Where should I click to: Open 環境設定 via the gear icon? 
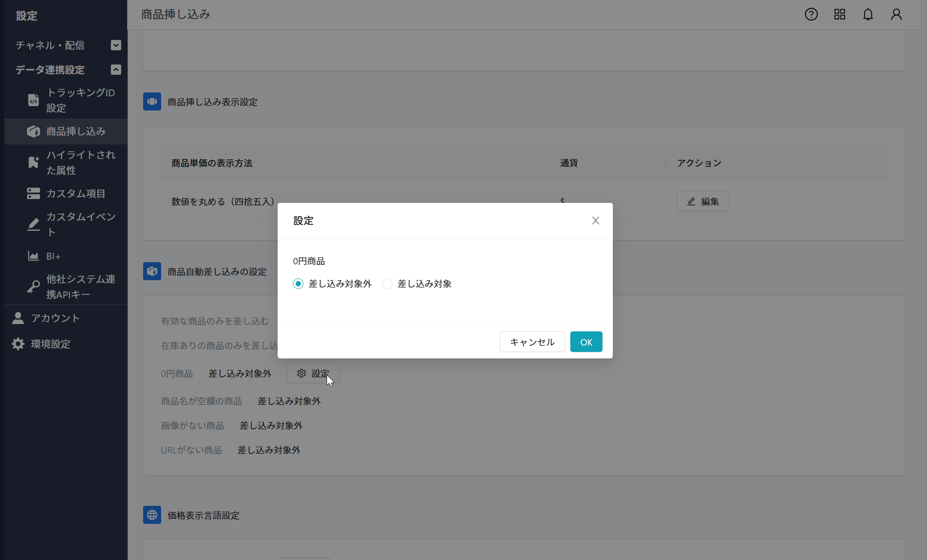18,344
